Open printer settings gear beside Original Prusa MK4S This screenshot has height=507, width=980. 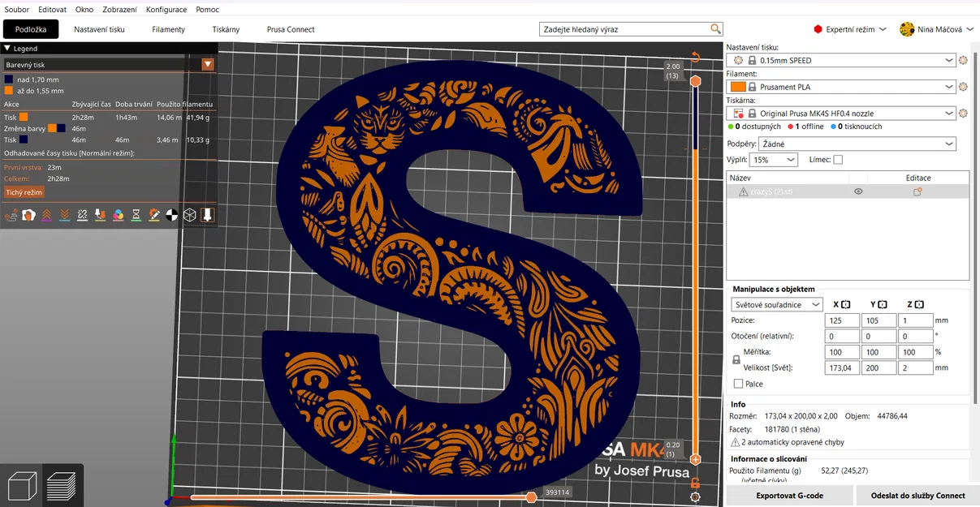(964, 114)
